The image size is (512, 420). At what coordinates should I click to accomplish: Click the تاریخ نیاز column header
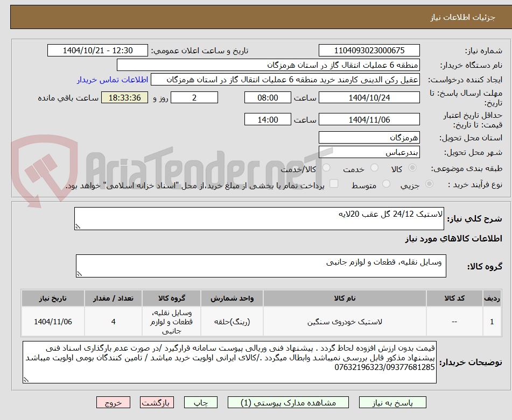(53, 298)
